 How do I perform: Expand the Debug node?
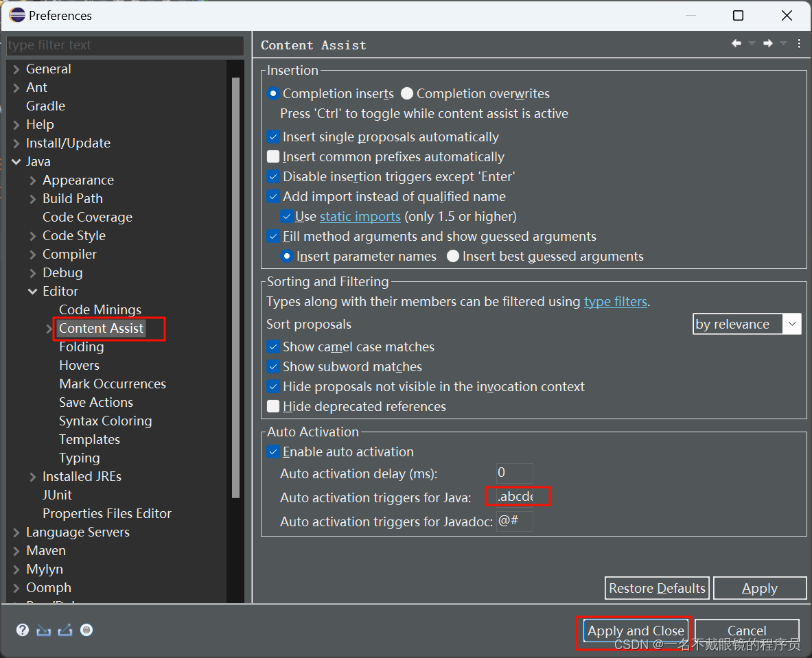coord(33,273)
